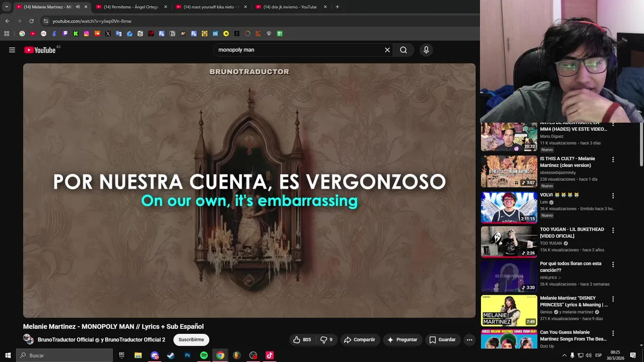Open the Twitch bookmark

[x=65, y=34]
